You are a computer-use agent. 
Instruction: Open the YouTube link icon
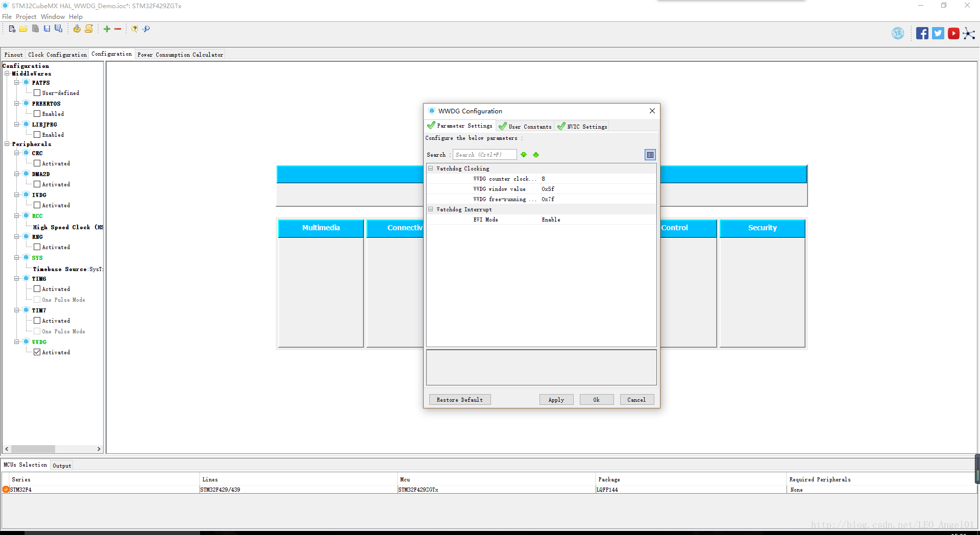pos(953,34)
